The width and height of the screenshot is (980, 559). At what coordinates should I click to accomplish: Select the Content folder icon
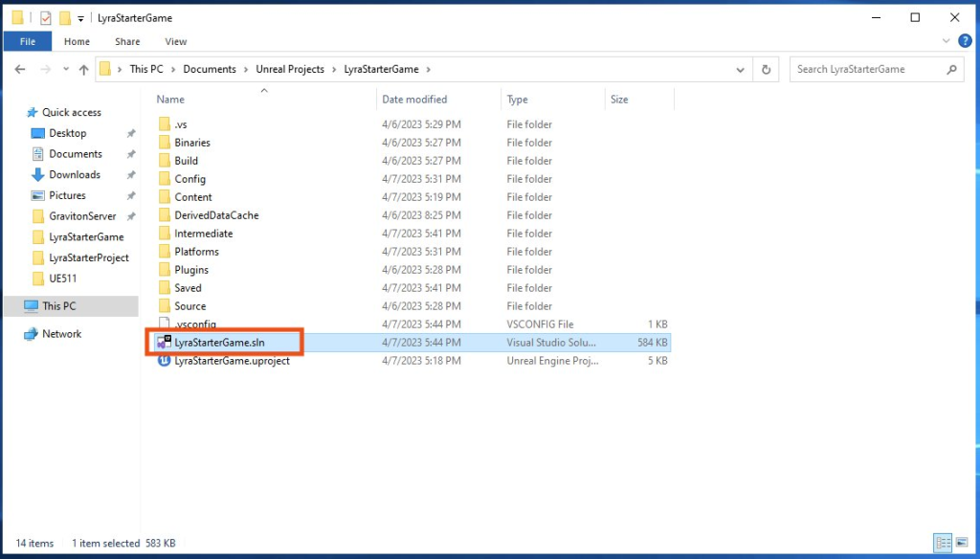(165, 197)
